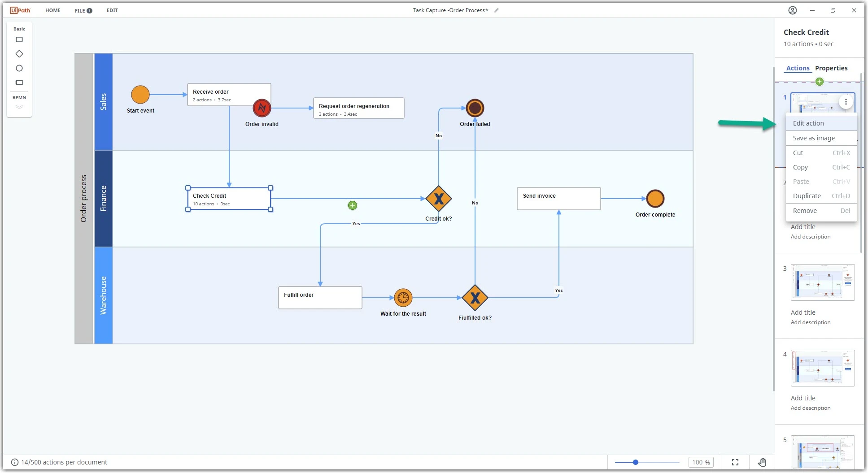Switch to the Actions tab
This screenshot has height=473, width=868.
coord(798,68)
